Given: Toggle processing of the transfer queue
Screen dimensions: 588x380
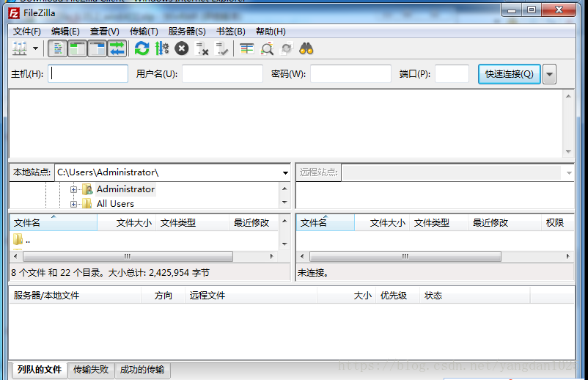Looking at the screenshot, I should [161, 48].
